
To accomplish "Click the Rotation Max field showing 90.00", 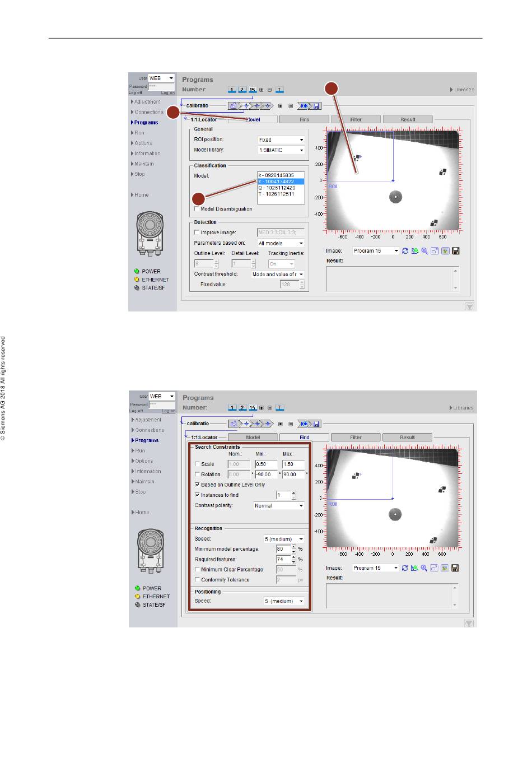I will (x=293, y=474).
